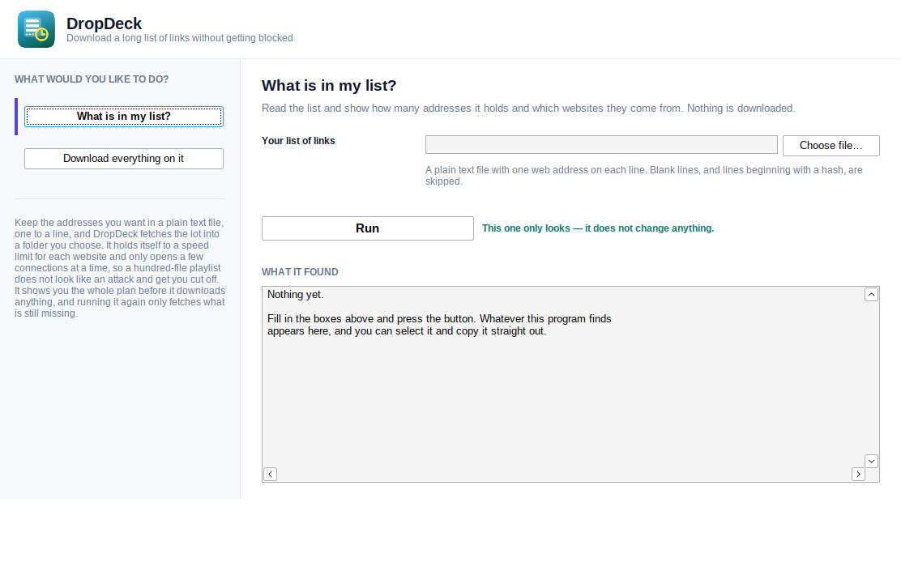Image resolution: width=901 pixels, height=588 pixels.
Task: Open the "Choose file…" file picker
Action: point(831,145)
